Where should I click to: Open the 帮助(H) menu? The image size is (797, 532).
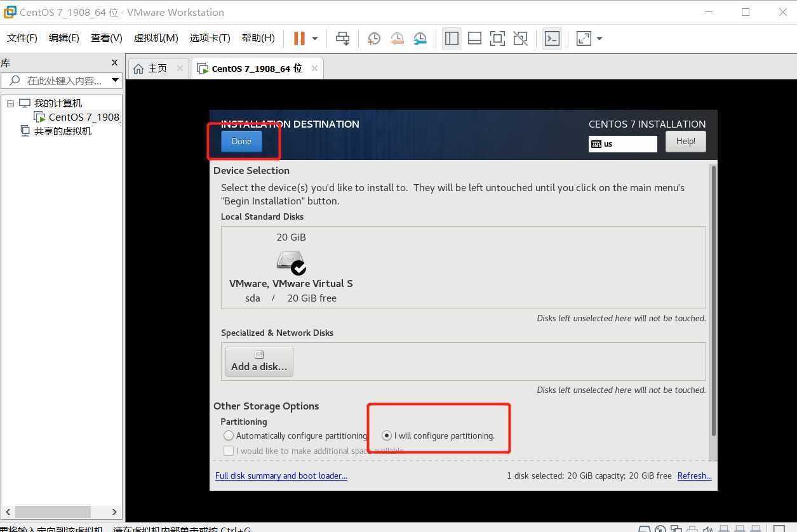pos(258,38)
